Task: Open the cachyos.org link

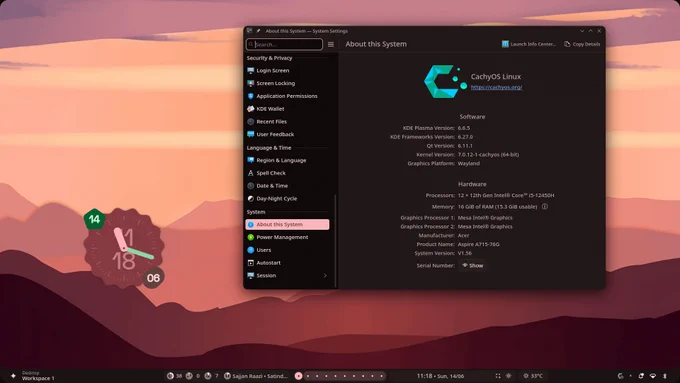Action: [496, 87]
